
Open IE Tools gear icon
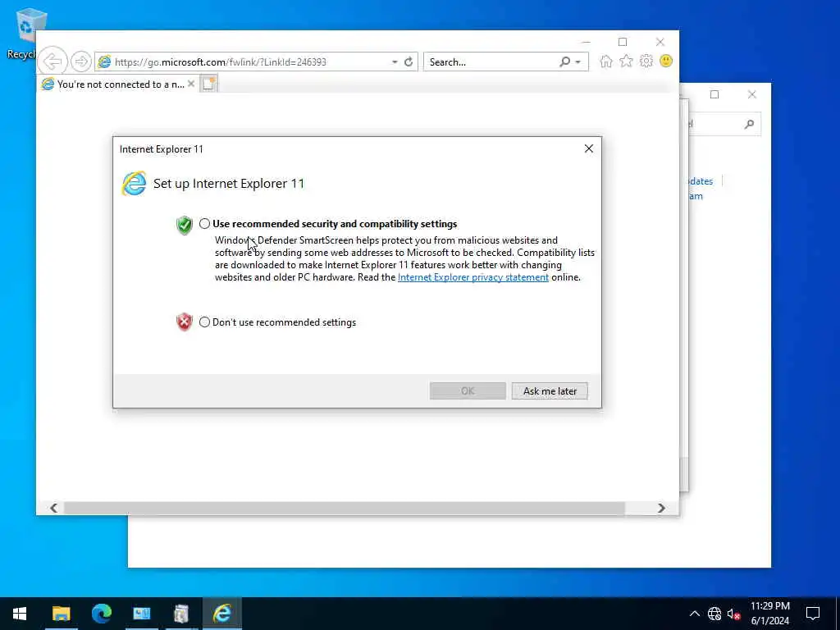[x=646, y=62]
